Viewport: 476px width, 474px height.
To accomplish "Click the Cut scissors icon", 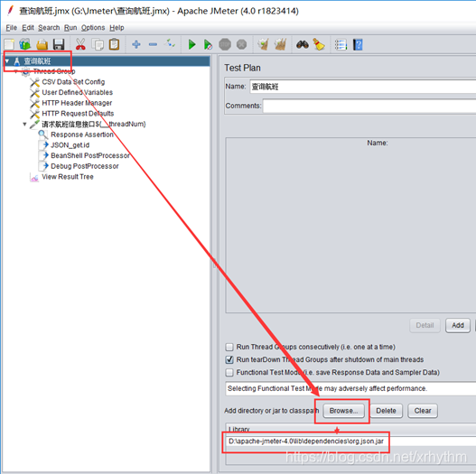I will [80, 44].
